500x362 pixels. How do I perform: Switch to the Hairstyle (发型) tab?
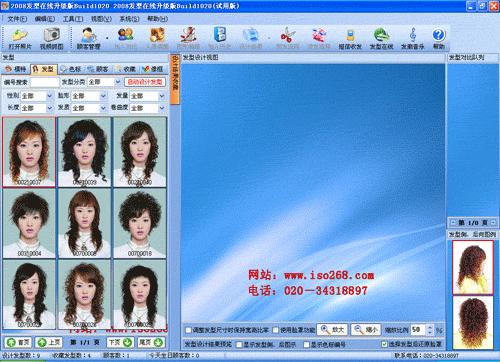43,69
